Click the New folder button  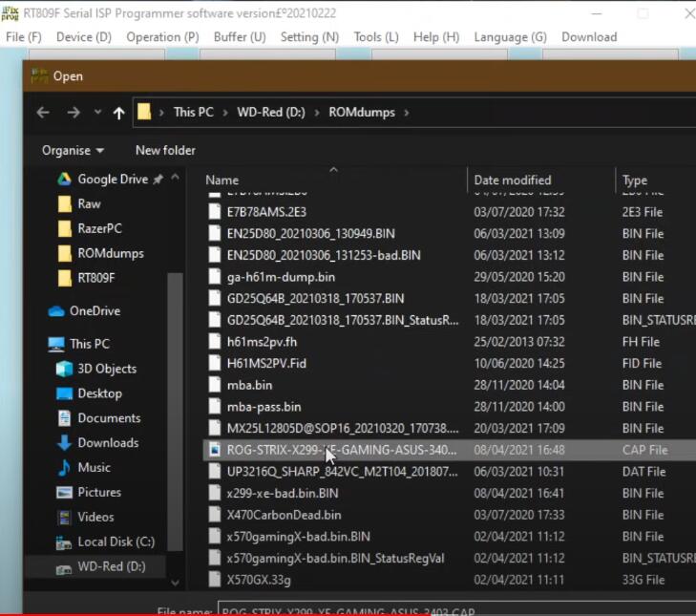165,151
